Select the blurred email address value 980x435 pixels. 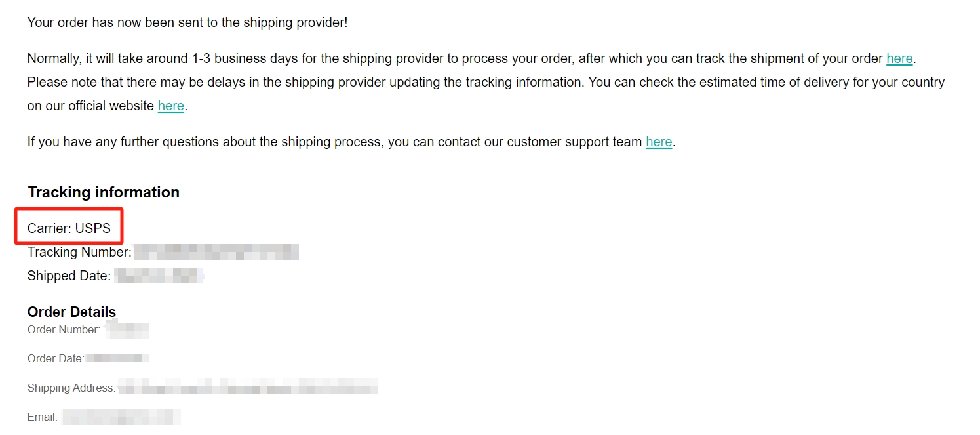click(x=121, y=417)
